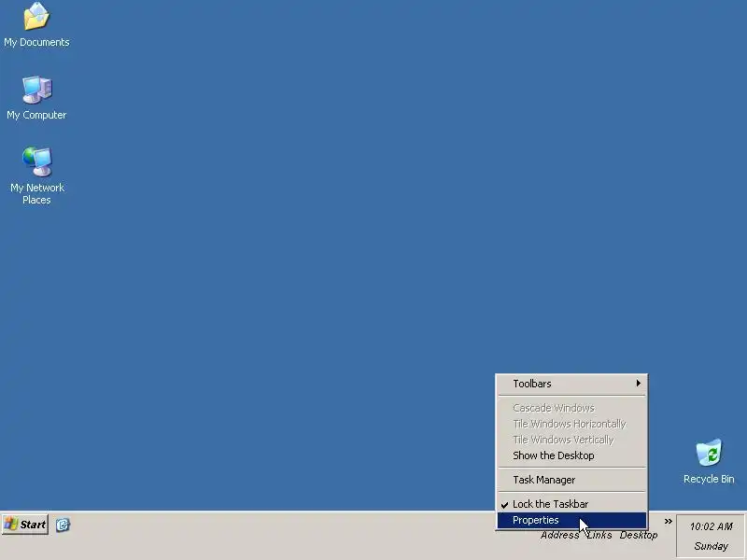Select Properties in the context menu
Image resolution: width=747 pixels, height=560 pixels.
coord(571,521)
